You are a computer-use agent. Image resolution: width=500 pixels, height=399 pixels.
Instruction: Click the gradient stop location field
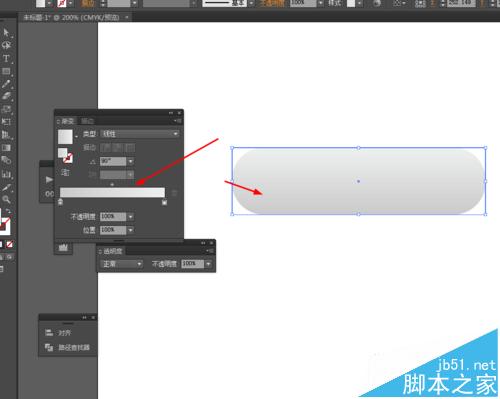113,230
